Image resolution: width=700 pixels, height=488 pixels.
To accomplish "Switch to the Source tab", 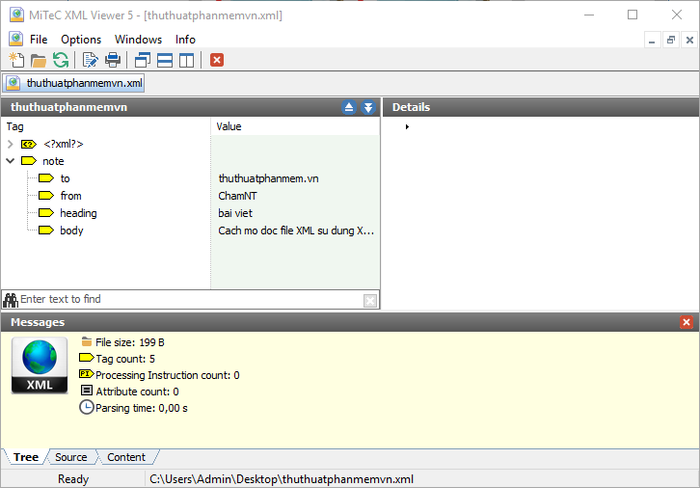I will point(71,457).
